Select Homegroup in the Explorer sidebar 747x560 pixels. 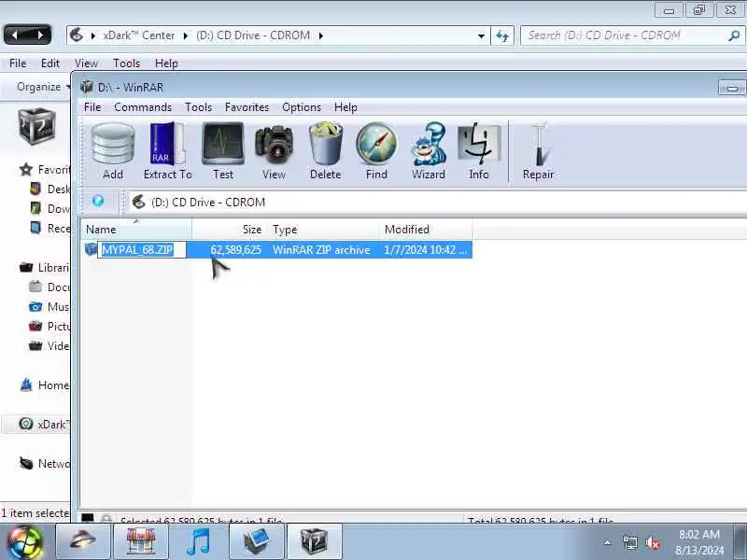pyautogui.click(x=45, y=385)
